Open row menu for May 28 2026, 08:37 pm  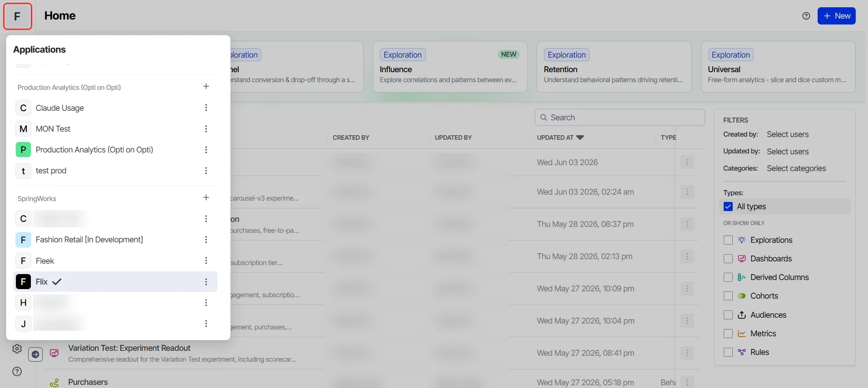pos(687,224)
